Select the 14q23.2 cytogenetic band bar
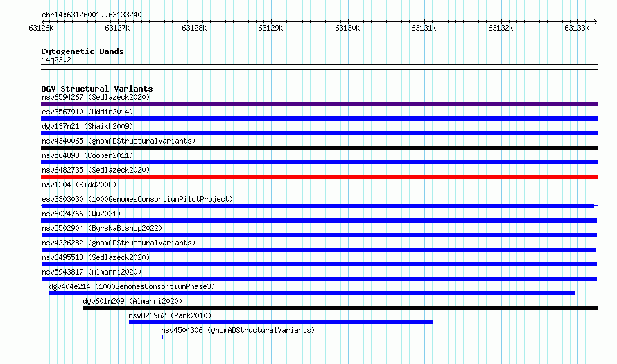 click(319, 67)
